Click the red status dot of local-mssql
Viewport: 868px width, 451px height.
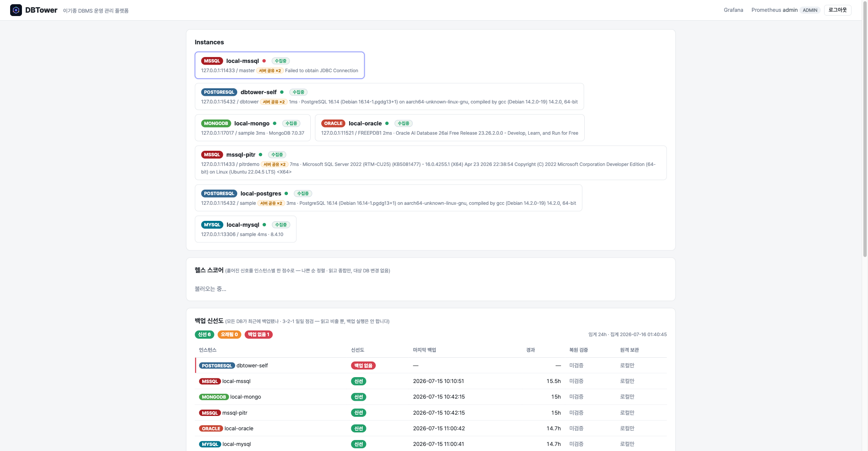point(264,61)
